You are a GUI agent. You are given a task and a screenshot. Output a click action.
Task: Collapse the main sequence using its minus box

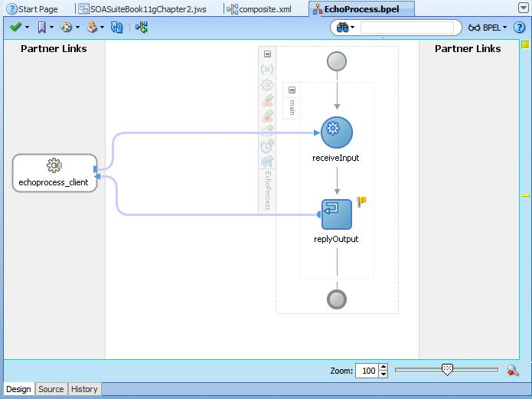[292, 90]
